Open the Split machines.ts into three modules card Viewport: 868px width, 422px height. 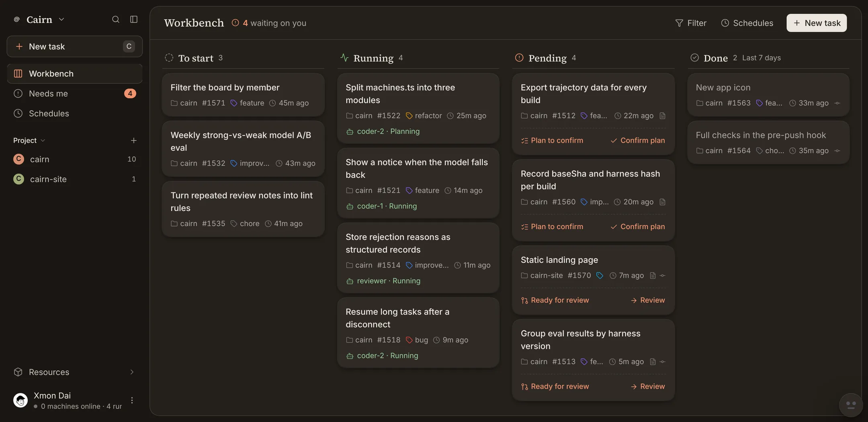tap(418, 109)
